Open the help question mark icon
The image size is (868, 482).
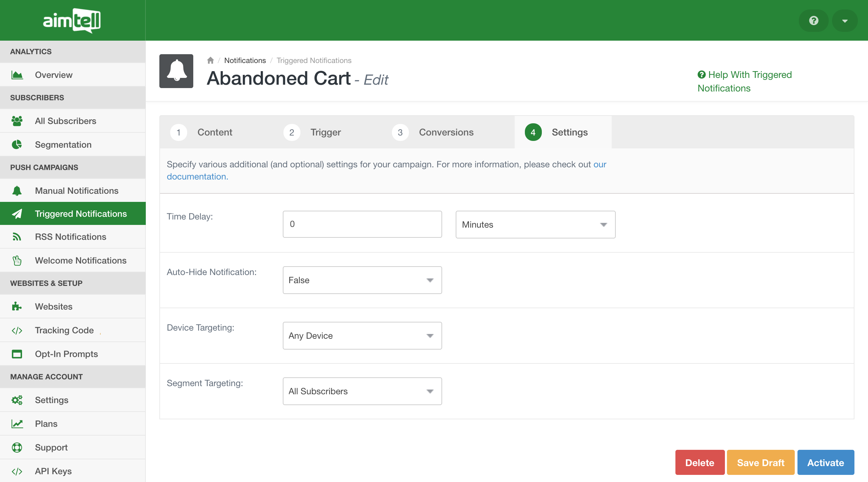click(x=813, y=21)
